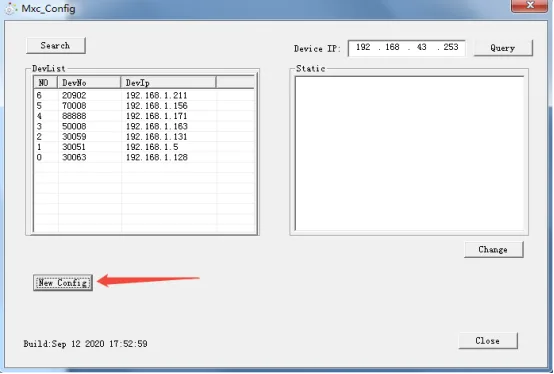Select device row with DevNo 30059
Image resolution: width=554 pixels, height=374 pixels.
tap(144, 137)
